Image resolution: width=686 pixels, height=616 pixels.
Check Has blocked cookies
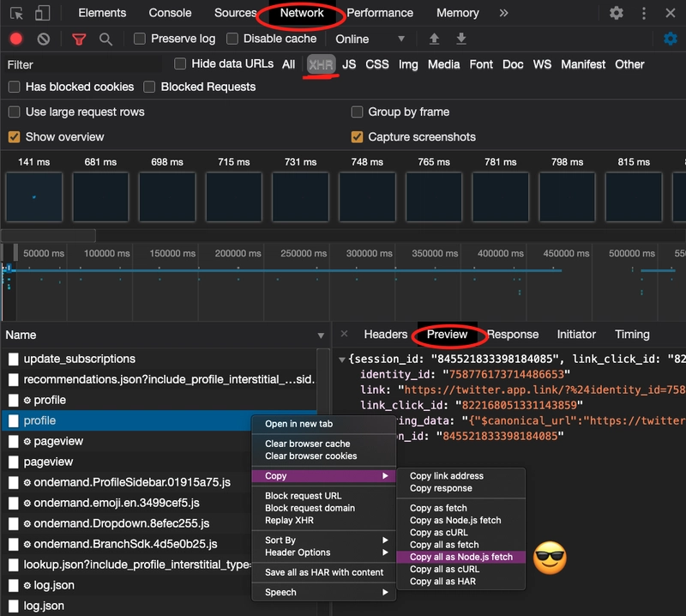[15, 87]
